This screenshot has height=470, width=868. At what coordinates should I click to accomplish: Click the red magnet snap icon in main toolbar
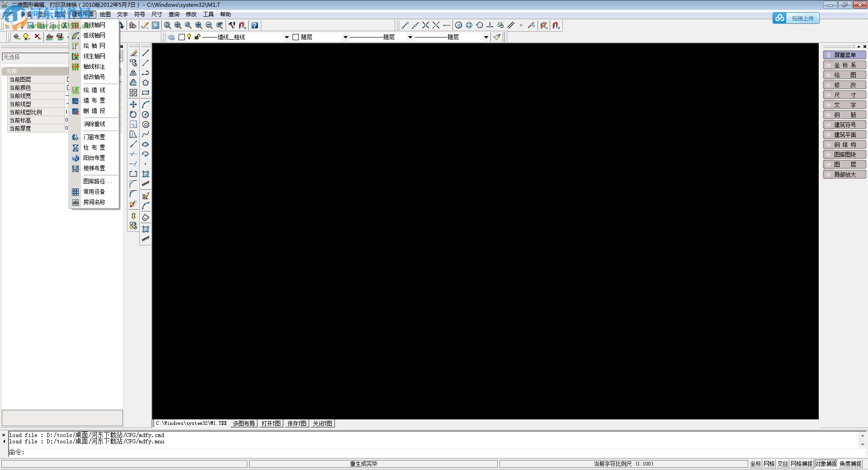pyautogui.click(x=242, y=25)
